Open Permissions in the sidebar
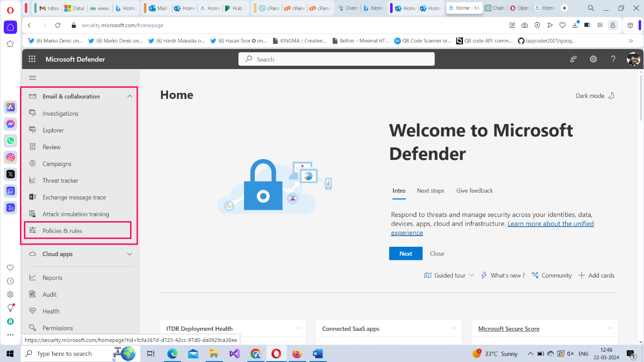 click(x=57, y=328)
